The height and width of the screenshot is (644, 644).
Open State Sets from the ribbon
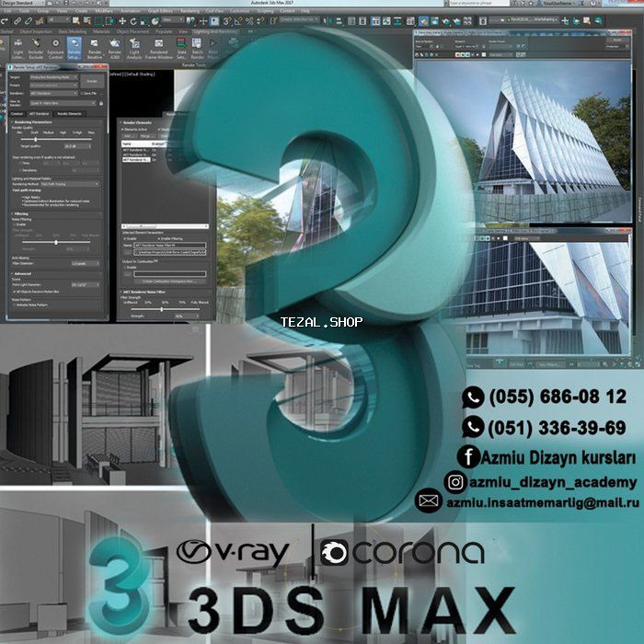pyautogui.click(x=181, y=49)
